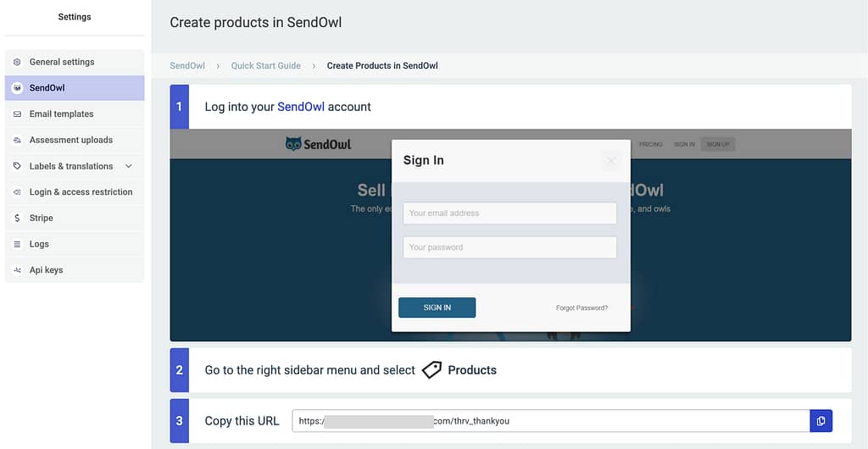Select the SendOwl owl icon in sidebar

pos(17,88)
